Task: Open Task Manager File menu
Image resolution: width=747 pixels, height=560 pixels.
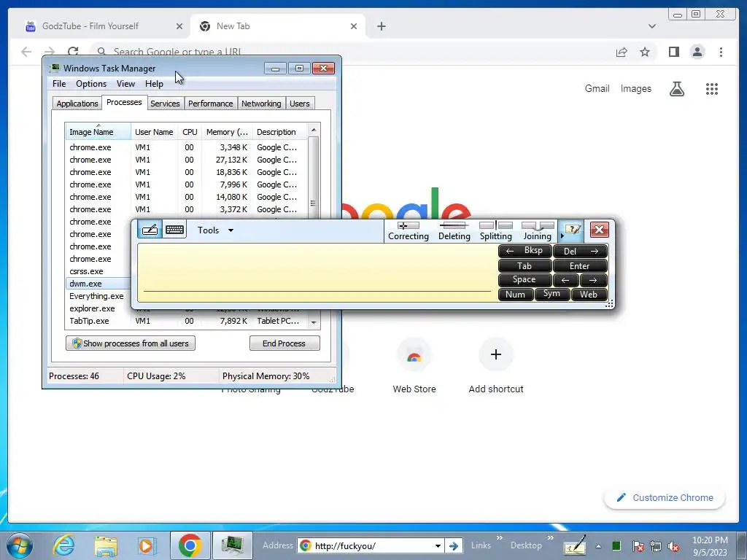Action: pos(59,84)
